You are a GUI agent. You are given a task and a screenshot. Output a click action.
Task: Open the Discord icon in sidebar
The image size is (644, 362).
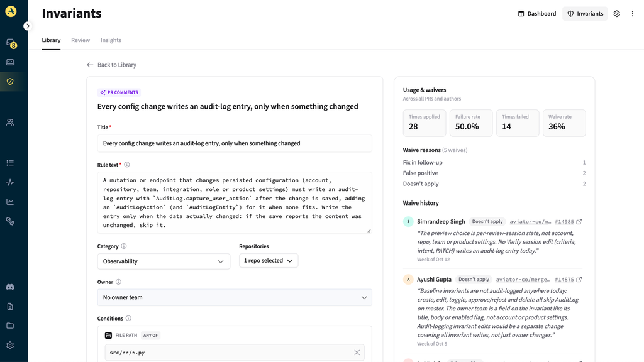pyautogui.click(x=10, y=287)
